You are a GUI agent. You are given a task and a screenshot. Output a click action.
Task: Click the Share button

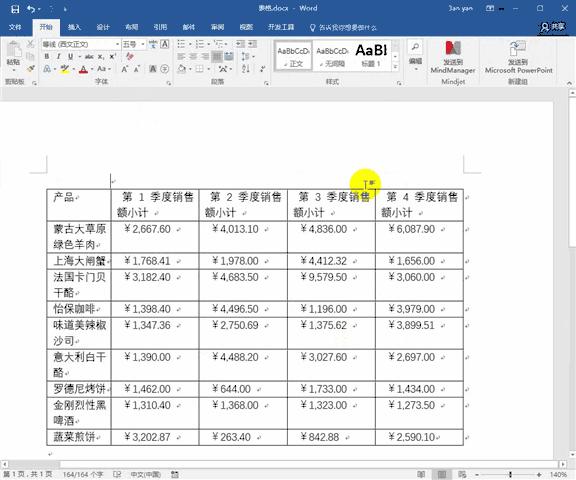(x=552, y=27)
